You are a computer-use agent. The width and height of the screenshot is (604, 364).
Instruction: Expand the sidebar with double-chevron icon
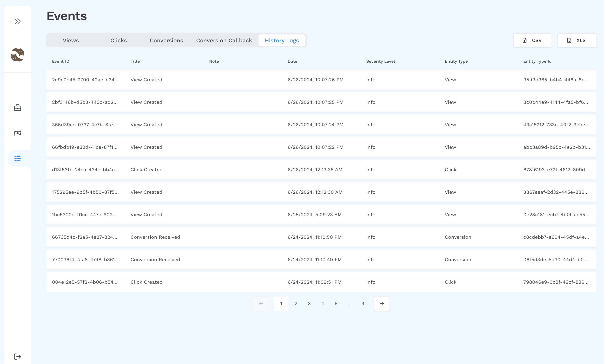(17, 22)
